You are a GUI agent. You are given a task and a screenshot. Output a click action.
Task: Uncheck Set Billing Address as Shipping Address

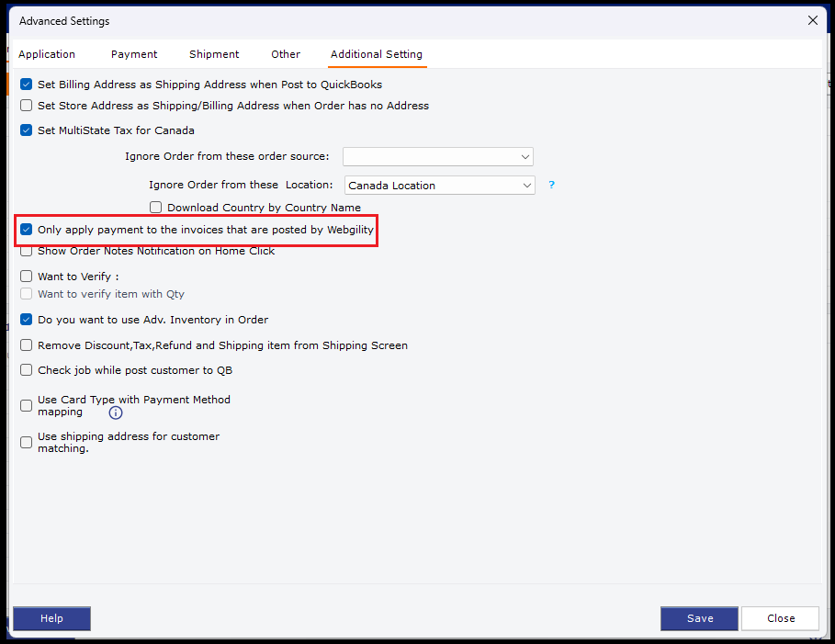[x=26, y=85]
